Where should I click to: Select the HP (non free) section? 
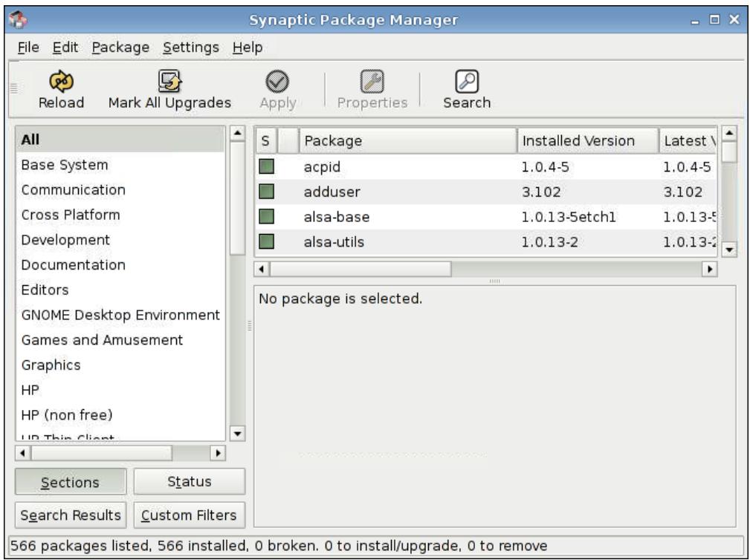[120, 414]
